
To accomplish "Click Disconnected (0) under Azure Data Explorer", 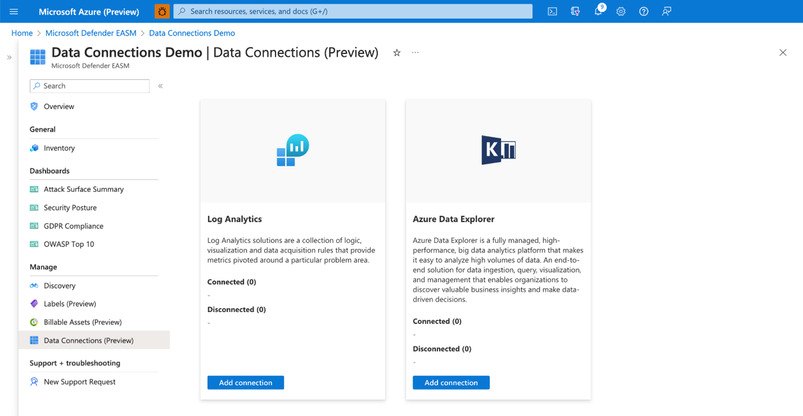I will tap(442, 349).
